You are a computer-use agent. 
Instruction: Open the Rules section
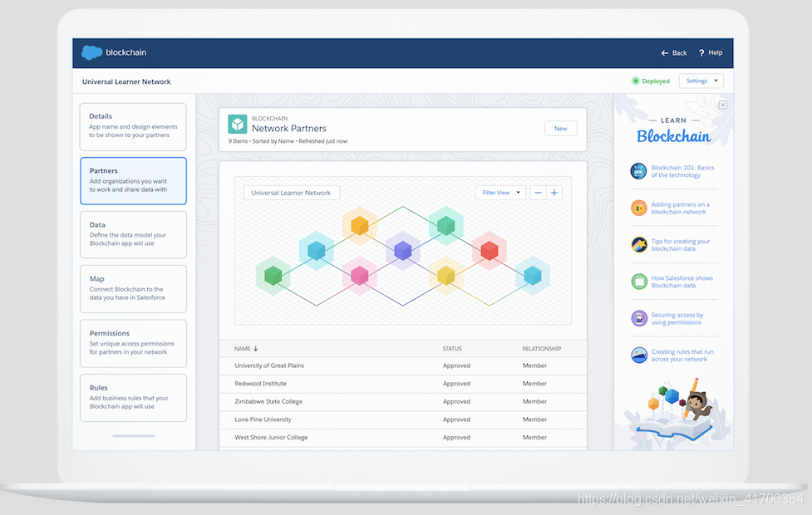pos(133,398)
